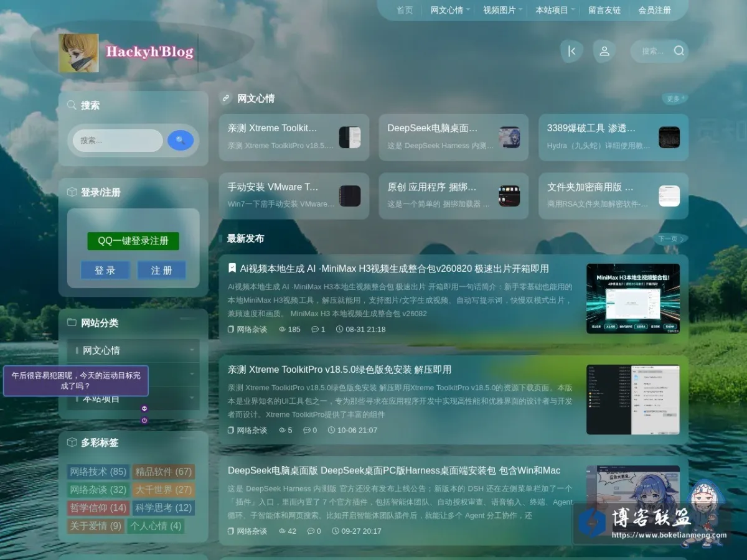Screen dimensions: 747x560
Task: Open 网文心情 in top navigation
Action: click(447, 10)
